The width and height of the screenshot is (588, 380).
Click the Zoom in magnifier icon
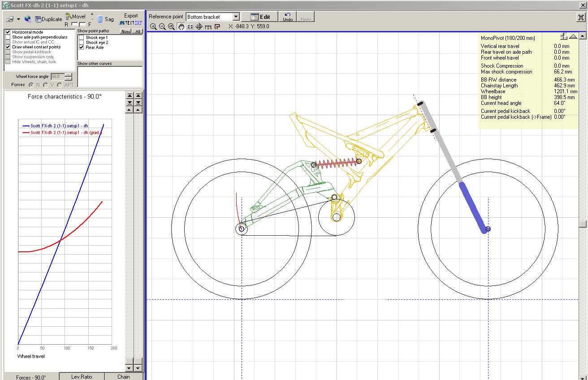[153, 26]
